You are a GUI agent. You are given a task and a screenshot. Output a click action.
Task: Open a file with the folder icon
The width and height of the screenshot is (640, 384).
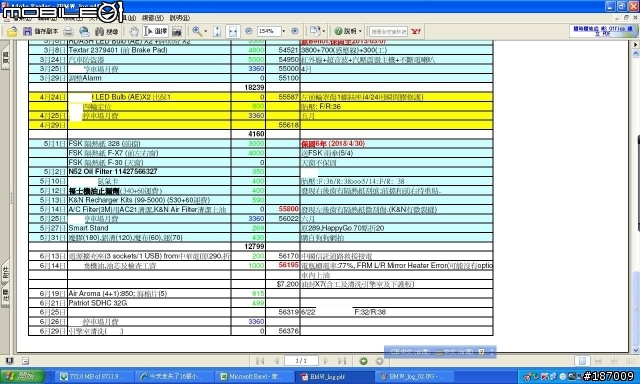[12, 31]
